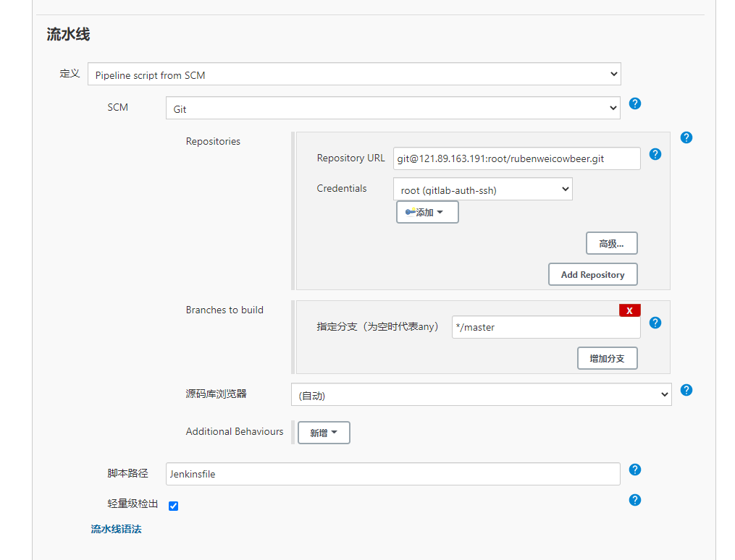Click 增加分支 to add a branch

pyautogui.click(x=607, y=359)
